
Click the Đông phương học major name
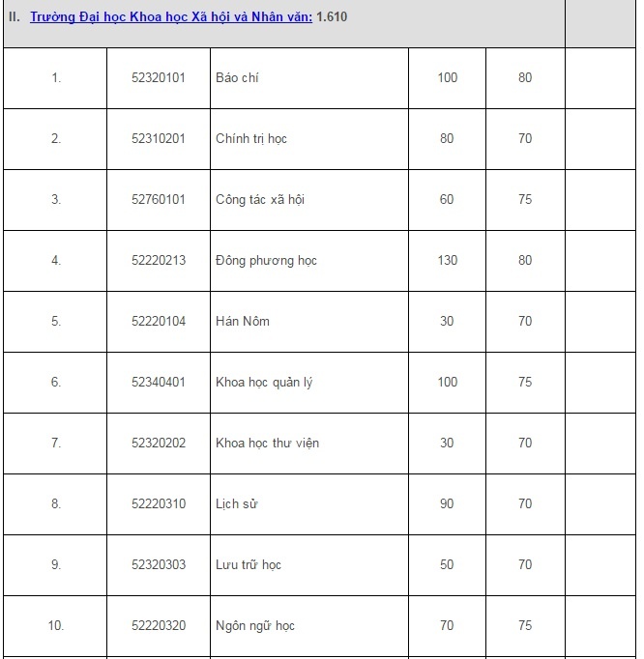pyautogui.click(x=266, y=260)
